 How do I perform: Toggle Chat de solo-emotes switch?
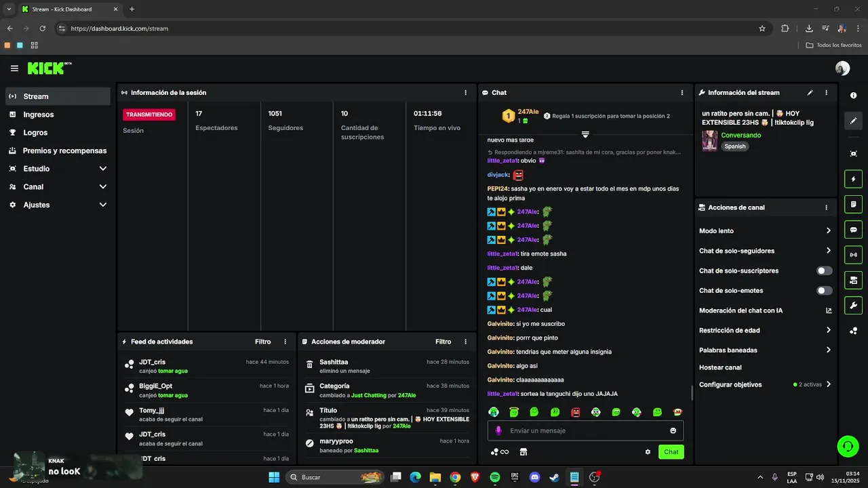[824, 291]
